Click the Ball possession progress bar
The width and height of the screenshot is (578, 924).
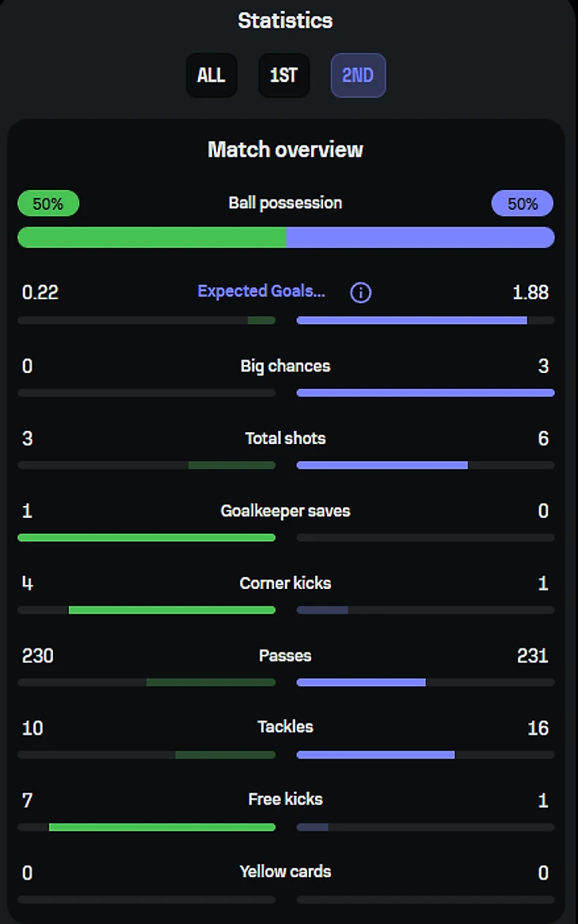point(286,238)
